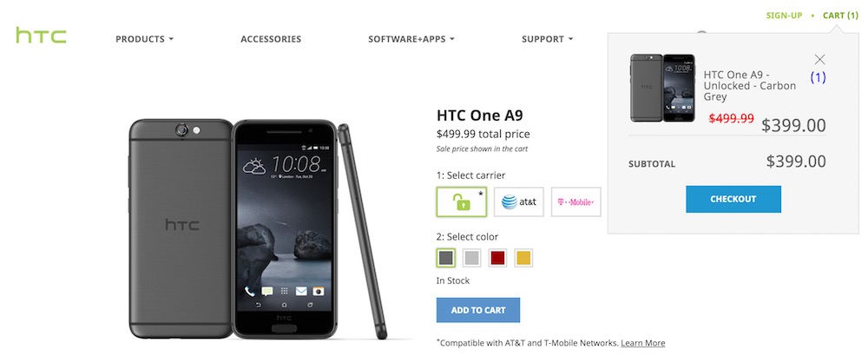Choose the AT&T carrier option

(x=519, y=201)
